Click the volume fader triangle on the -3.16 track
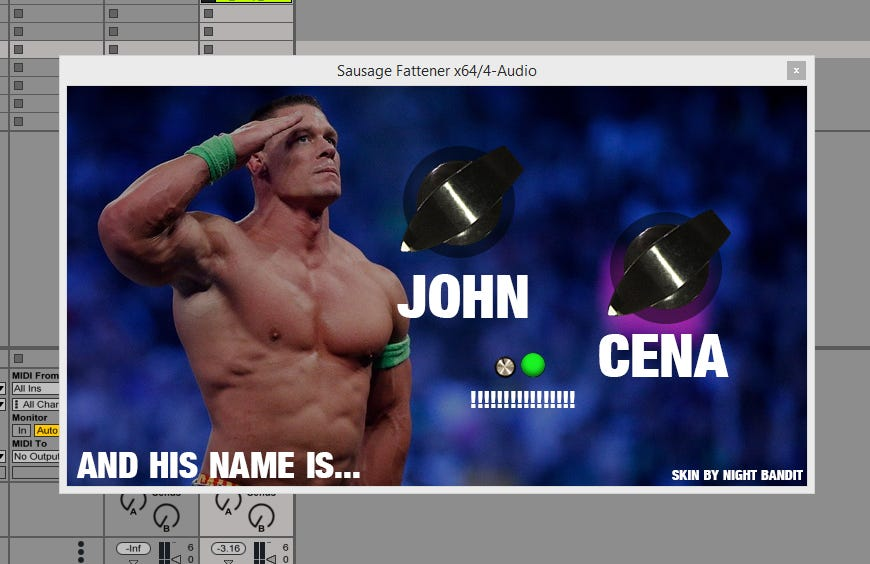870x564 pixels. coord(271,558)
